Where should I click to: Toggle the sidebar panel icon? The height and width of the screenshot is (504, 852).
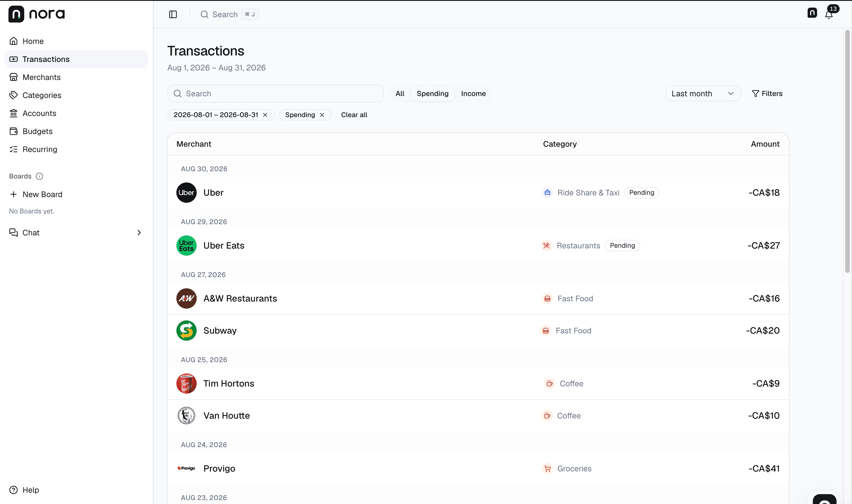click(x=173, y=14)
